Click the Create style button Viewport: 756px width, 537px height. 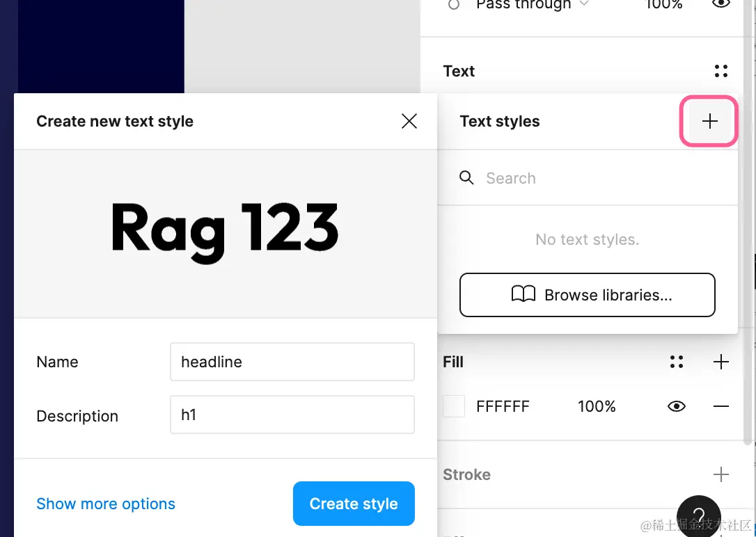pos(354,504)
